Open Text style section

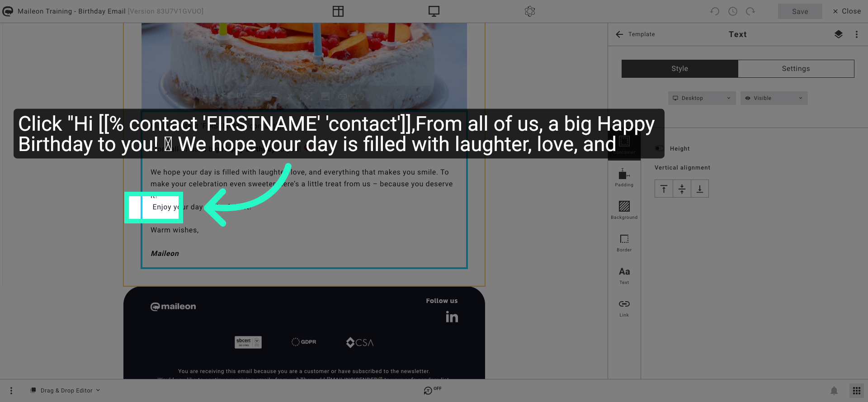click(624, 275)
